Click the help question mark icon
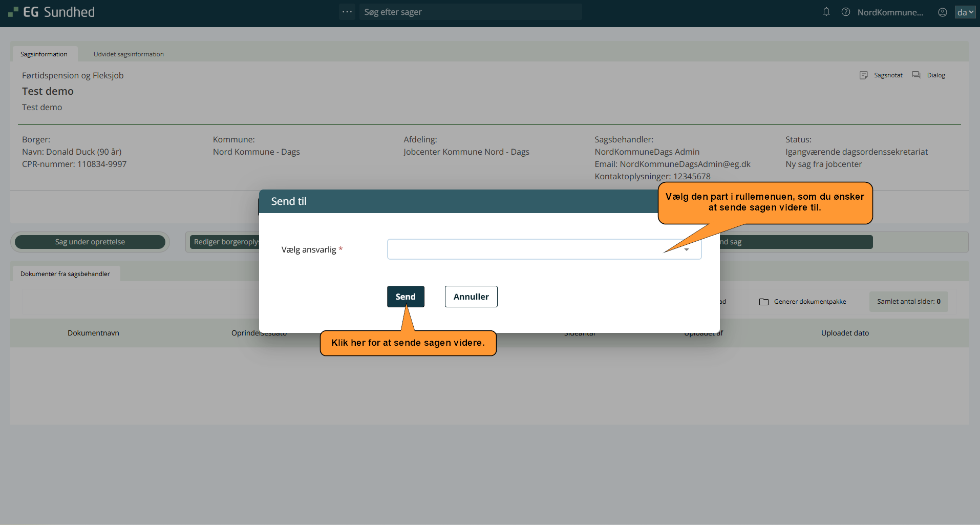980x525 pixels. pyautogui.click(x=845, y=12)
